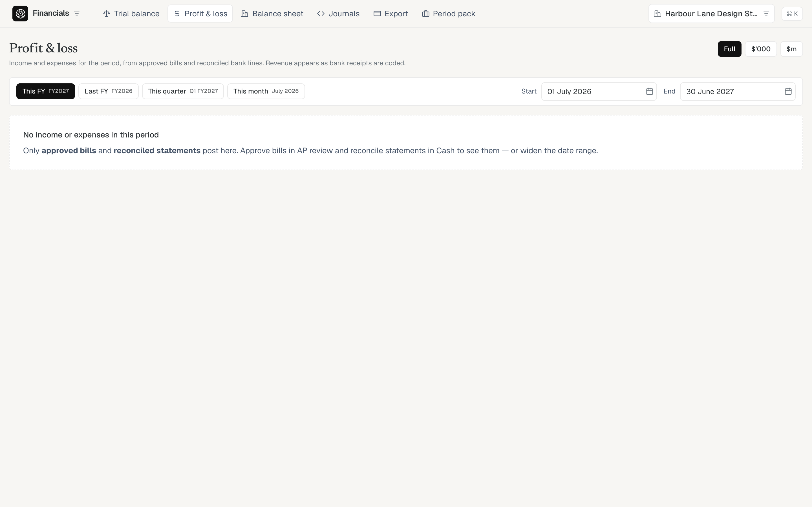This screenshot has width=812, height=507.
Task: Open the Journals tab
Action: coord(338,14)
